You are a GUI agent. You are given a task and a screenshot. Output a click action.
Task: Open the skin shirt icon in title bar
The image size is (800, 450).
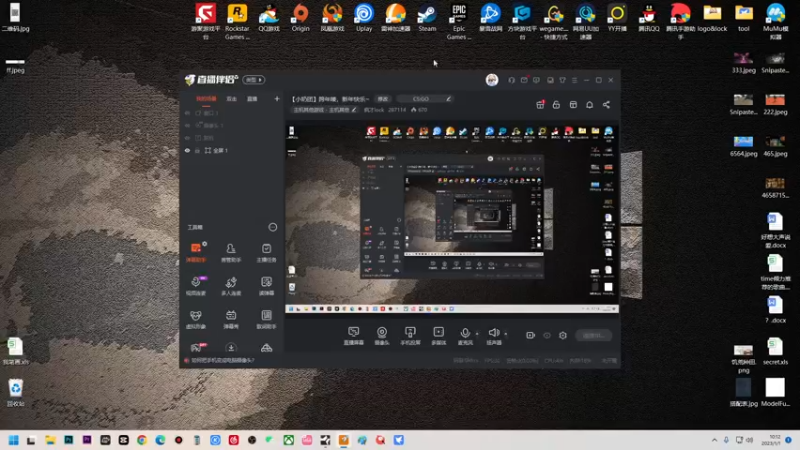point(562,80)
